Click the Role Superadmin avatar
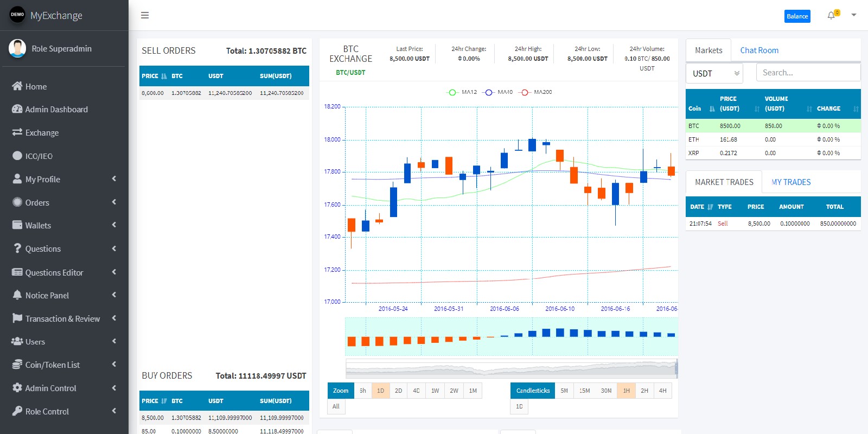This screenshot has height=434, width=868. pos(17,48)
